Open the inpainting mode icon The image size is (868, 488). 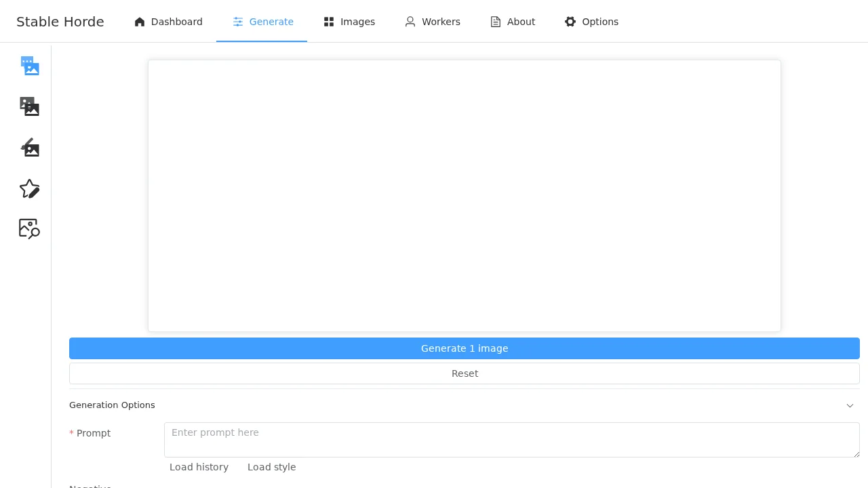[x=29, y=147]
